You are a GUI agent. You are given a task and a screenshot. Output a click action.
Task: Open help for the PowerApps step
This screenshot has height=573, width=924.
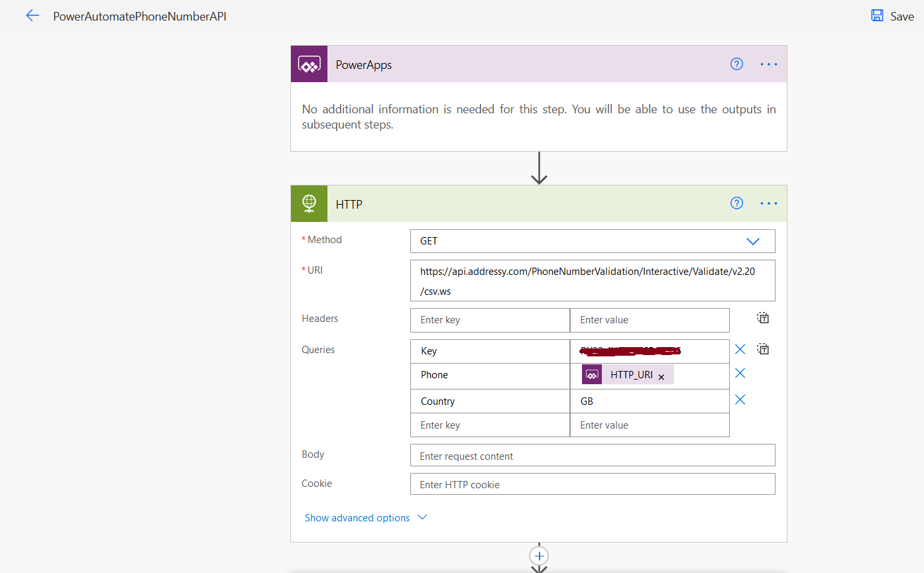736,64
